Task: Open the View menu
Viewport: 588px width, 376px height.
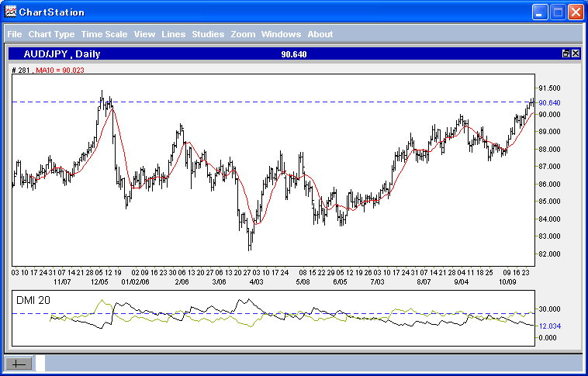Action: coord(144,34)
